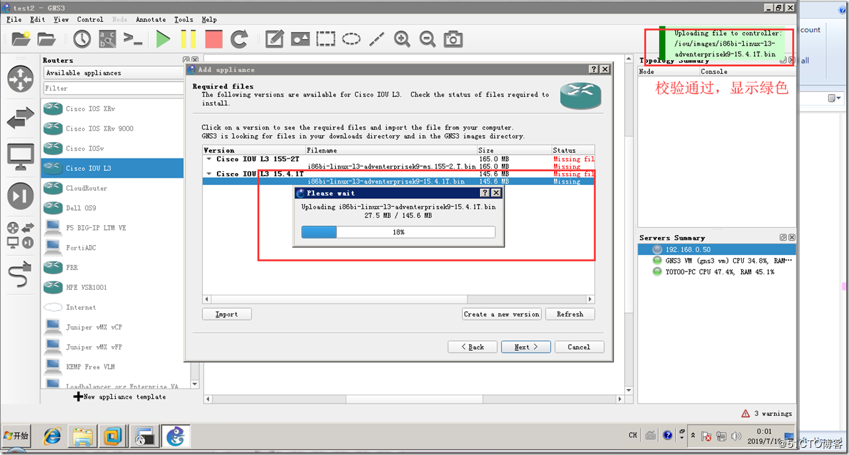This screenshot has width=849, height=455.
Task: Select Juniper vMX vCP appliance
Action: click(x=115, y=327)
